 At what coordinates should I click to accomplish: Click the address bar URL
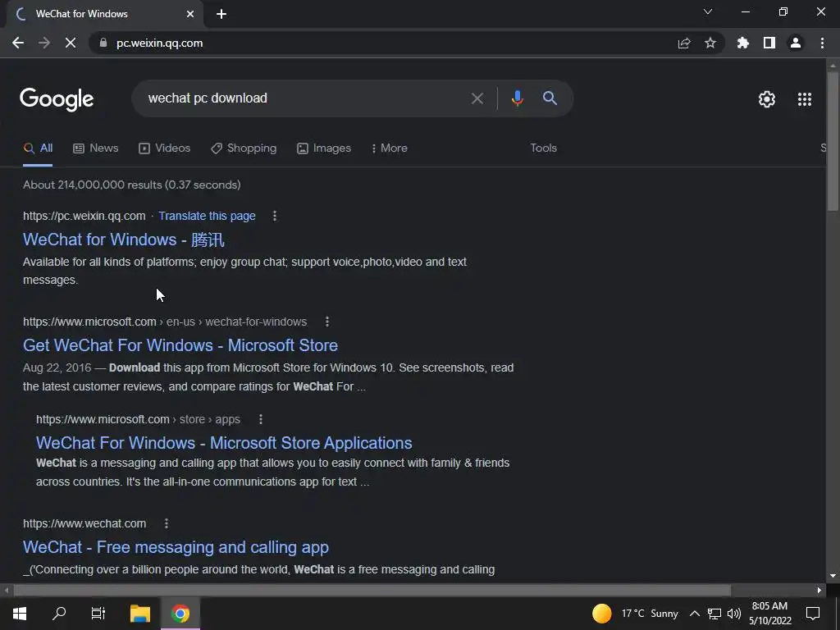tap(160, 43)
